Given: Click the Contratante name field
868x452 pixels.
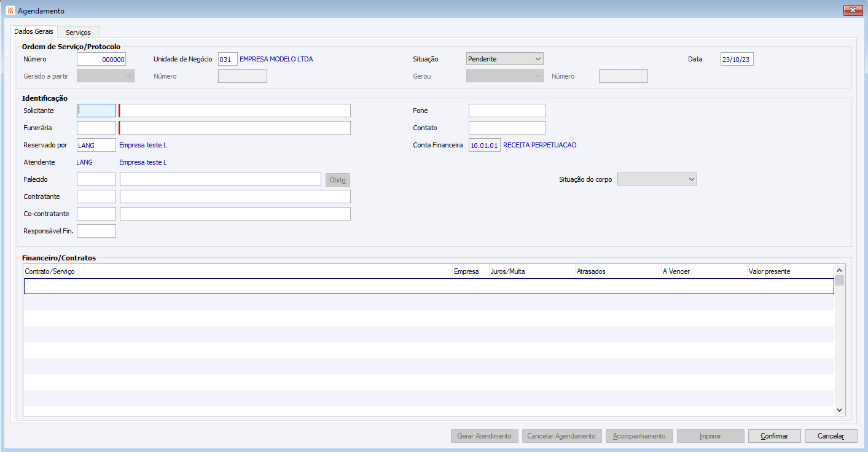Looking at the screenshot, I should [235, 197].
